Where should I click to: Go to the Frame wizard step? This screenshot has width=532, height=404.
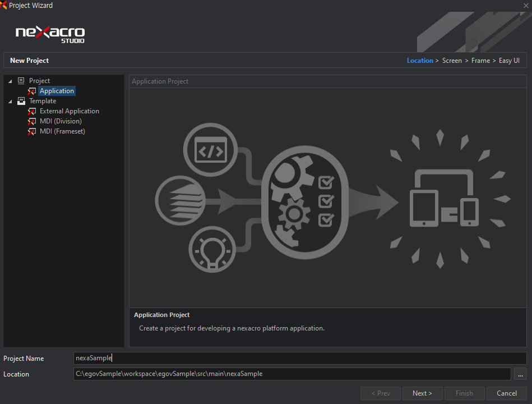(x=480, y=61)
